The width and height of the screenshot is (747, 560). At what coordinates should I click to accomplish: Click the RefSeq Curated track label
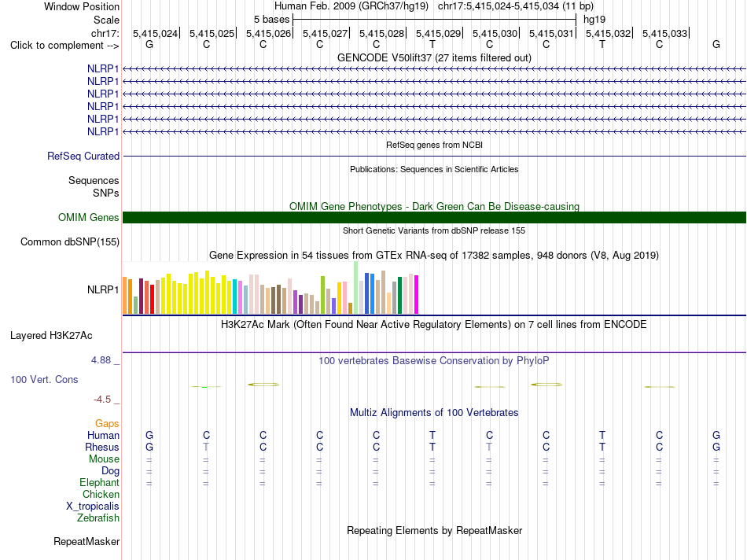(x=83, y=157)
